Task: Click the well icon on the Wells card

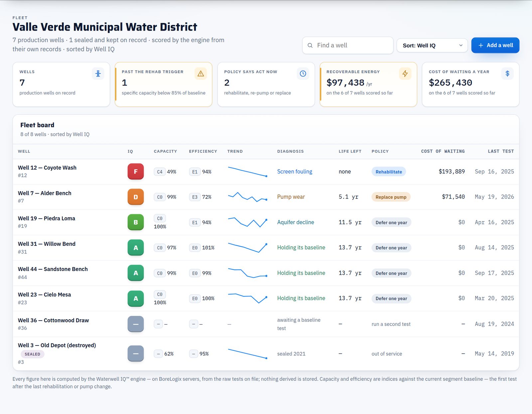Action: (x=98, y=73)
